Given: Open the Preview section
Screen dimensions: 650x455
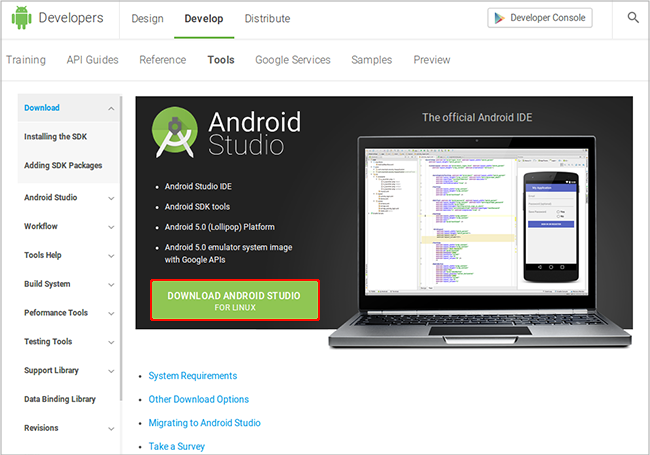Looking at the screenshot, I should [x=432, y=60].
